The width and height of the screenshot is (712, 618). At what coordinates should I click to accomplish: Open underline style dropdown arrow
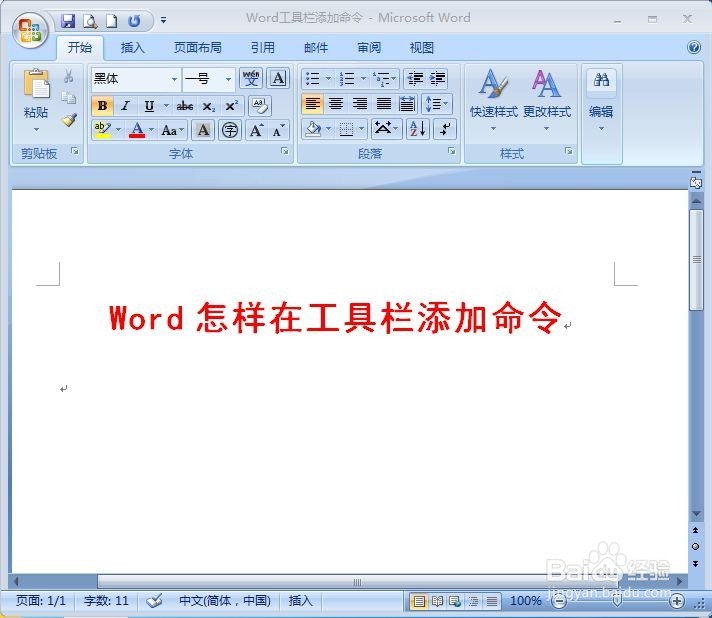point(166,106)
